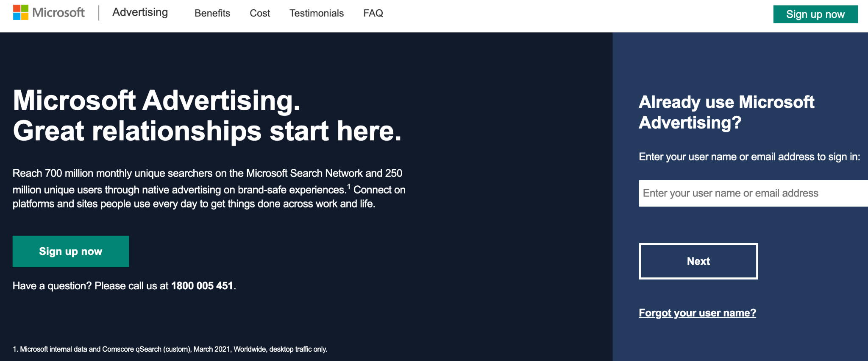Click the 'Reach 700 million monthly unique searchers' paragraph
This screenshot has width=868, height=361.
[209, 188]
